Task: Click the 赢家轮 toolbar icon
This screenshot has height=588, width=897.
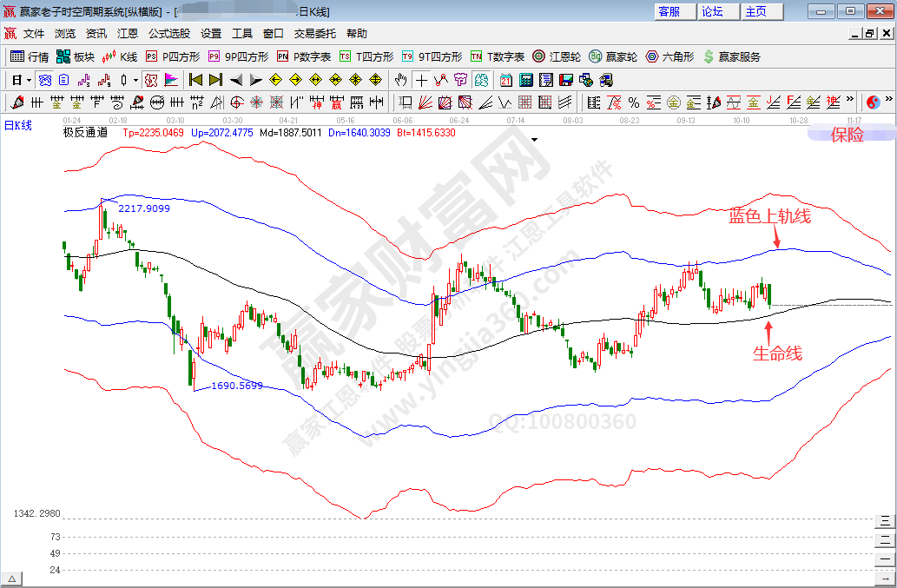Action: [612, 56]
